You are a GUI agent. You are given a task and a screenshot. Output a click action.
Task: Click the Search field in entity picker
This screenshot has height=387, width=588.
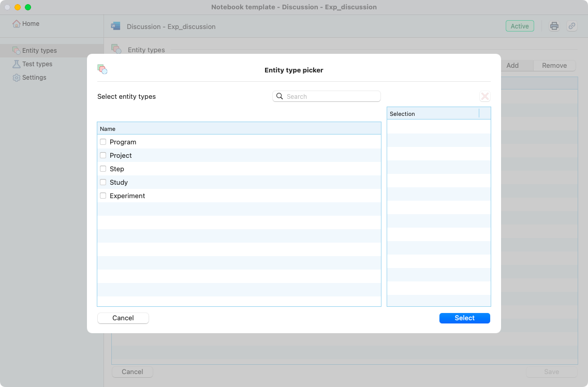tap(326, 96)
